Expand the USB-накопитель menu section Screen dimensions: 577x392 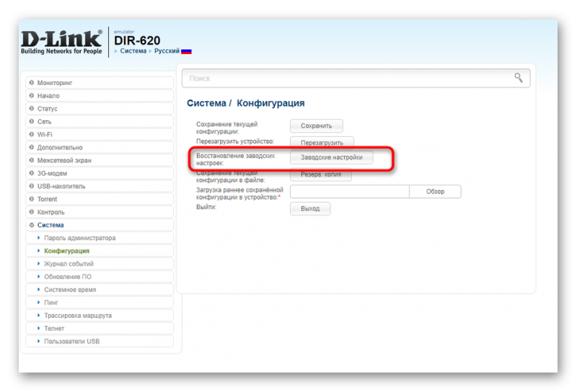[x=100, y=186]
